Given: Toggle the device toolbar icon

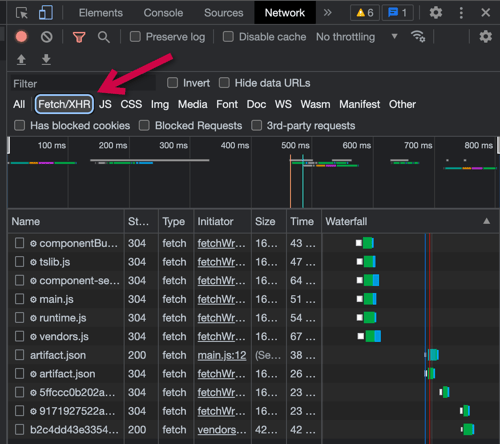Looking at the screenshot, I should [x=46, y=13].
